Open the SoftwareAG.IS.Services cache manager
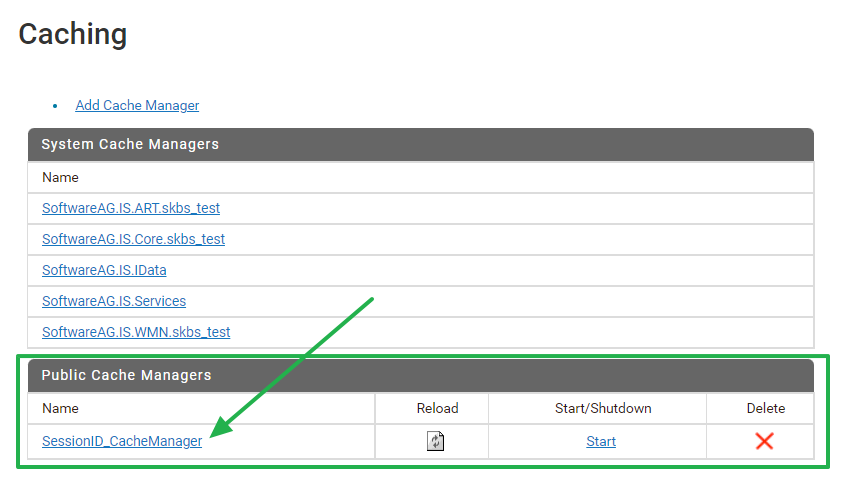The height and width of the screenshot is (478, 847). [x=114, y=301]
